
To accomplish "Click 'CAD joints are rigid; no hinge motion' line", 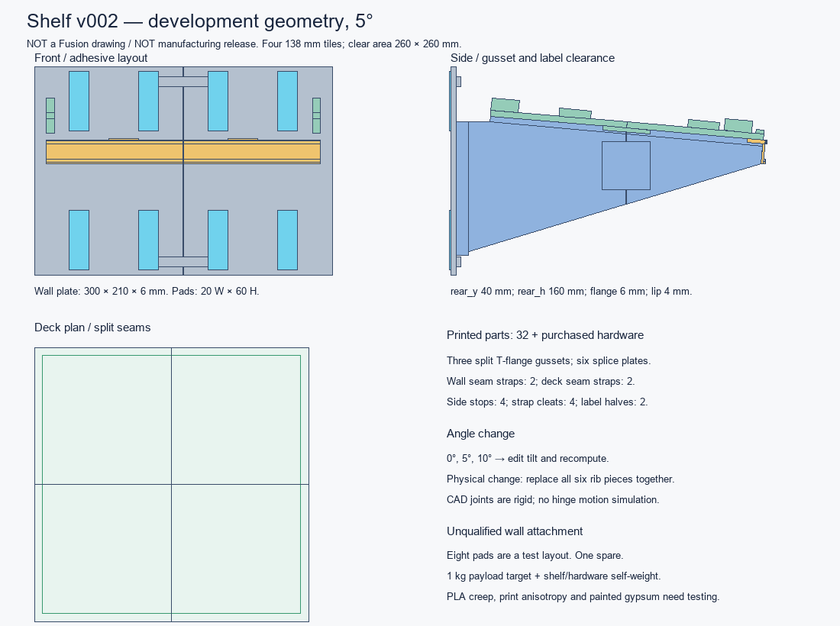I will (x=553, y=499).
